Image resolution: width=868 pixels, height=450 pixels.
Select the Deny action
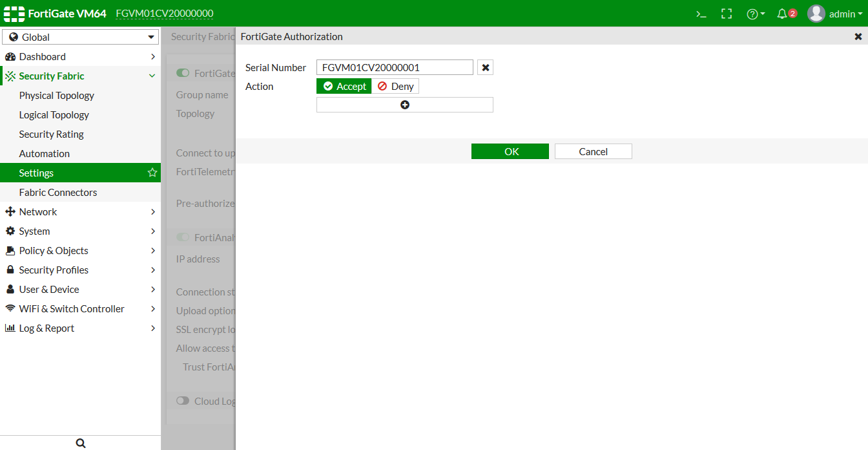(x=395, y=86)
